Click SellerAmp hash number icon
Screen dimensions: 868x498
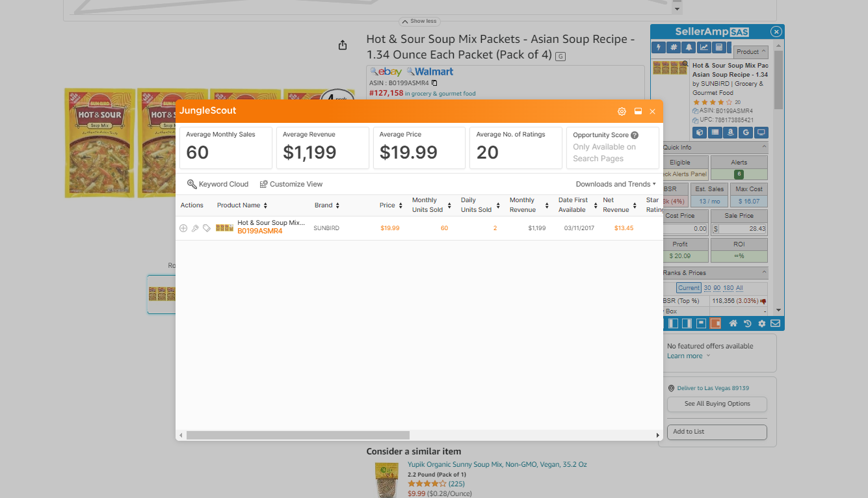pyautogui.click(x=674, y=47)
